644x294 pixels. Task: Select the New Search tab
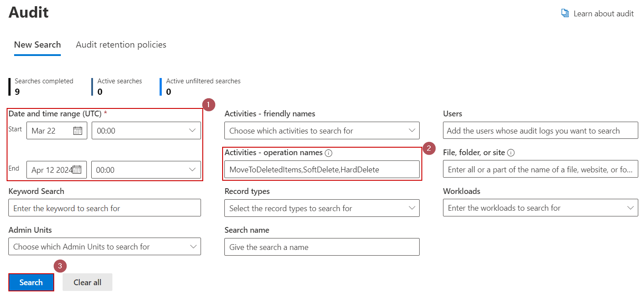click(37, 45)
